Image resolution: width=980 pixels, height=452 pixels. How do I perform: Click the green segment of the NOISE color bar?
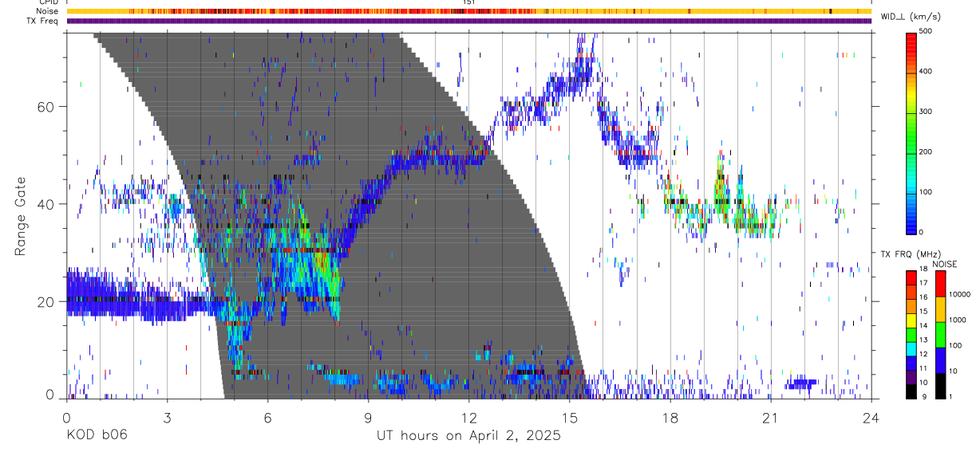click(940, 335)
